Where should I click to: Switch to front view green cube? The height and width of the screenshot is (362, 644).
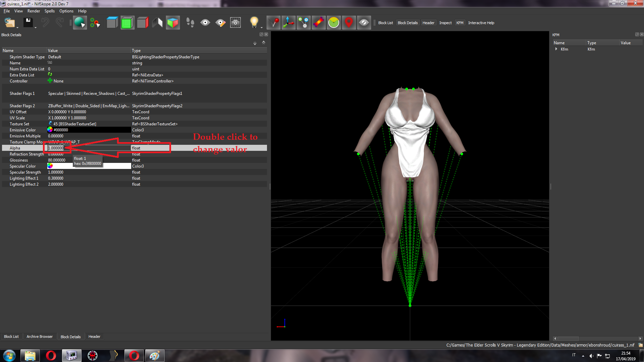point(127,23)
